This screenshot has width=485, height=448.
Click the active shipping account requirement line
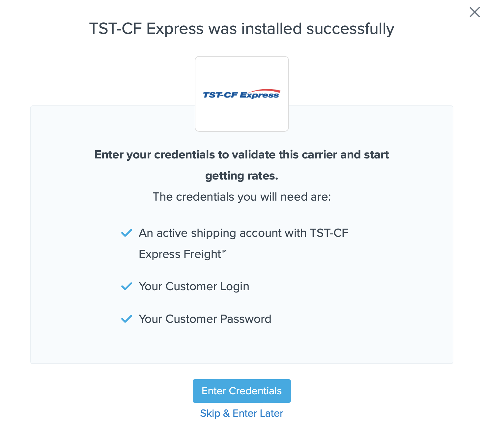click(243, 233)
